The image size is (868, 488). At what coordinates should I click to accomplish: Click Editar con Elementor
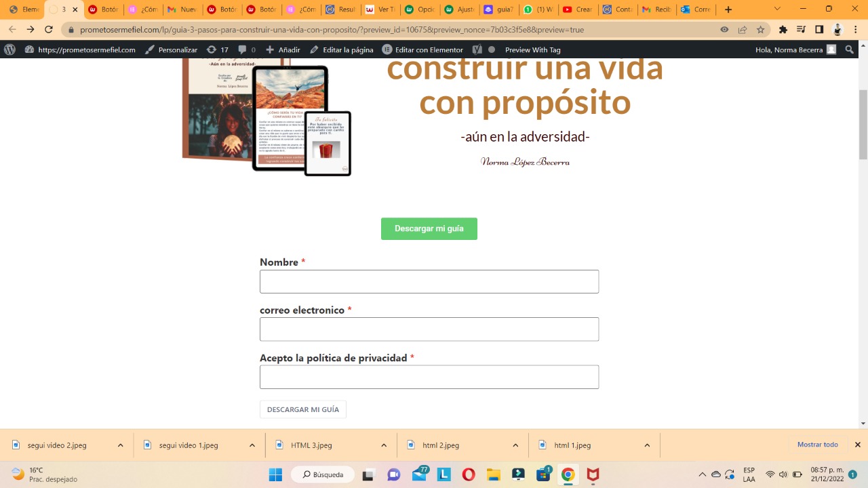(x=422, y=49)
